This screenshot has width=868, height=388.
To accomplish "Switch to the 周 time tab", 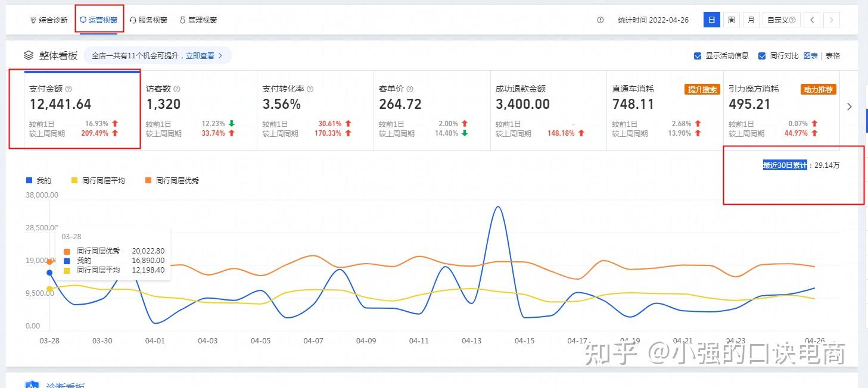I will [x=731, y=19].
